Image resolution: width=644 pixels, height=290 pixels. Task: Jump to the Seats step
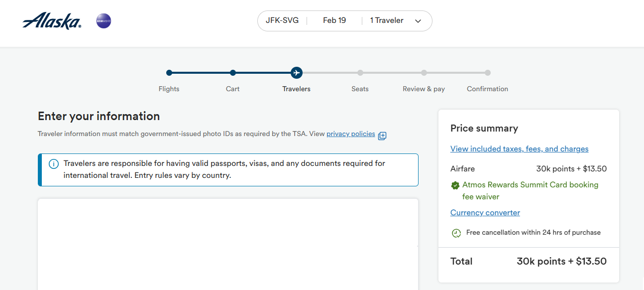click(x=360, y=89)
